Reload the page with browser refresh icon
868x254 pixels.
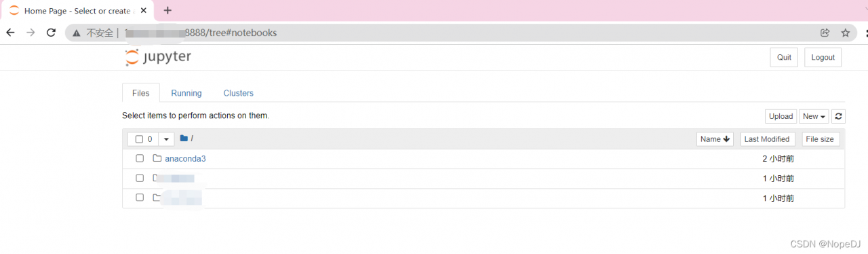[51, 33]
